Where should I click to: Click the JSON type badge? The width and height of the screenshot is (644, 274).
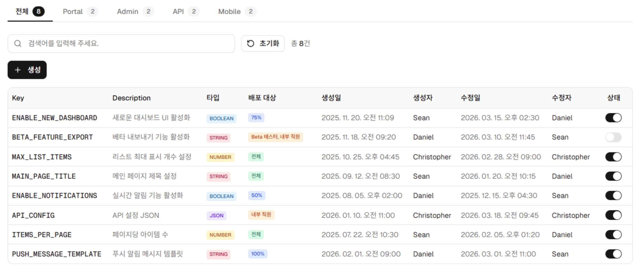tap(216, 216)
